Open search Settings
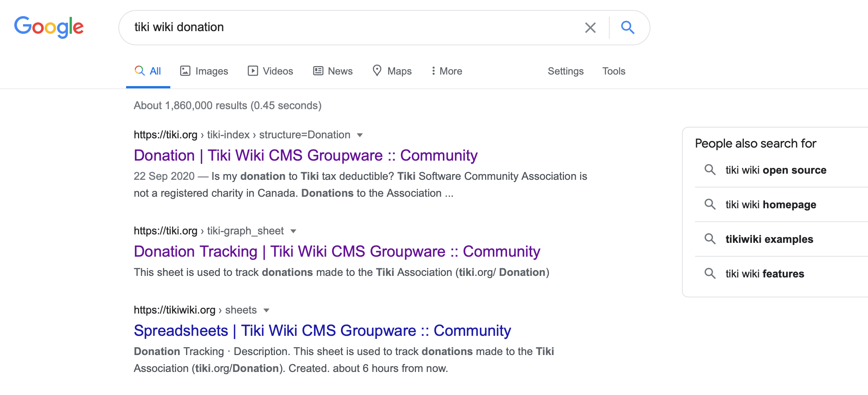 coord(565,71)
